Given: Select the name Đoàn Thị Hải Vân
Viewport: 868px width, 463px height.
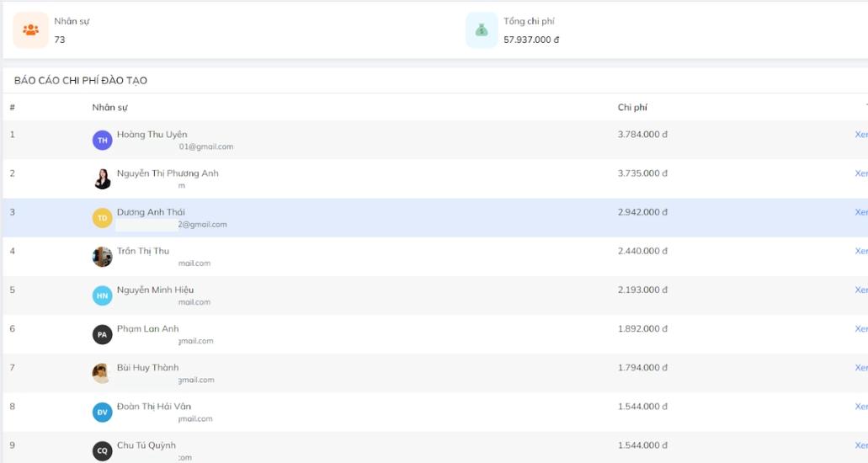Looking at the screenshot, I should (154, 407).
